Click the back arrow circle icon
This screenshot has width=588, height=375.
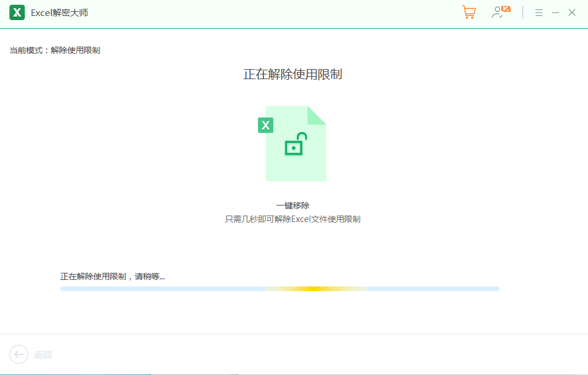(x=19, y=354)
